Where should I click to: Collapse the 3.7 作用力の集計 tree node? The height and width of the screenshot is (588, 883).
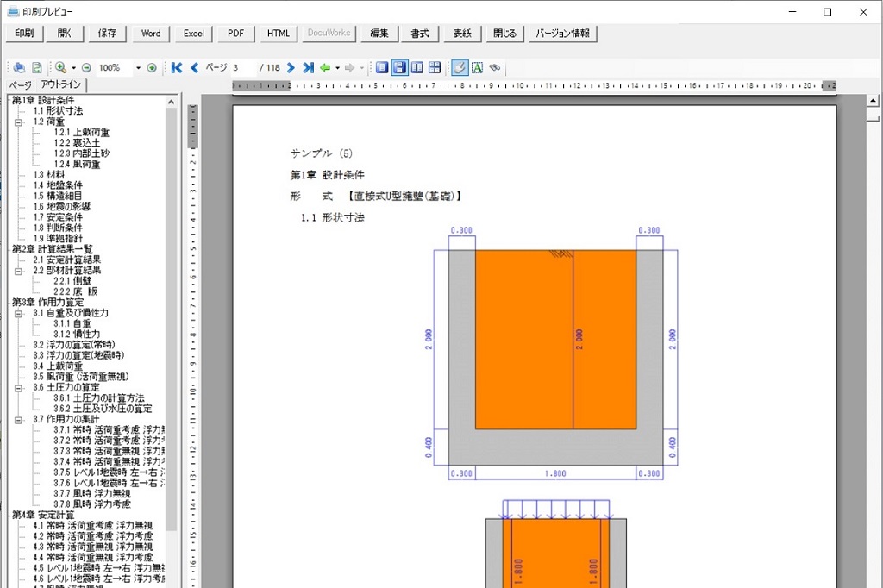pyautogui.click(x=19, y=420)
